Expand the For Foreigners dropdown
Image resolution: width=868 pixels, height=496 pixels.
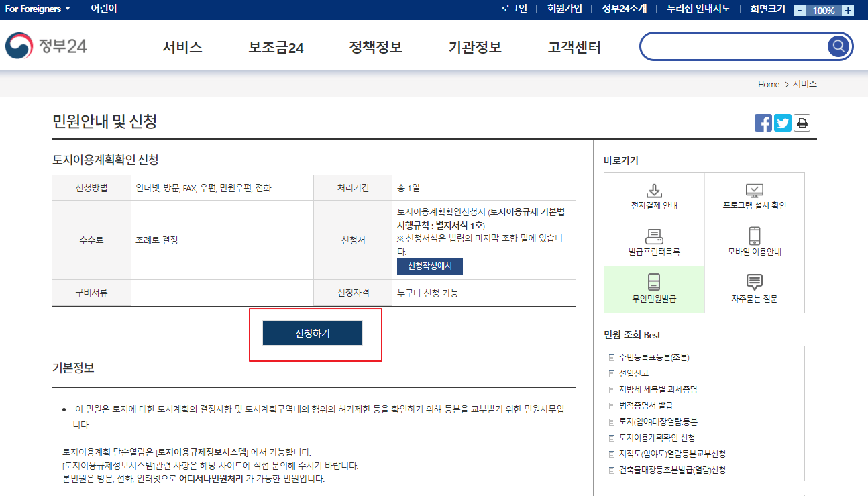click(x=38, y=9)
